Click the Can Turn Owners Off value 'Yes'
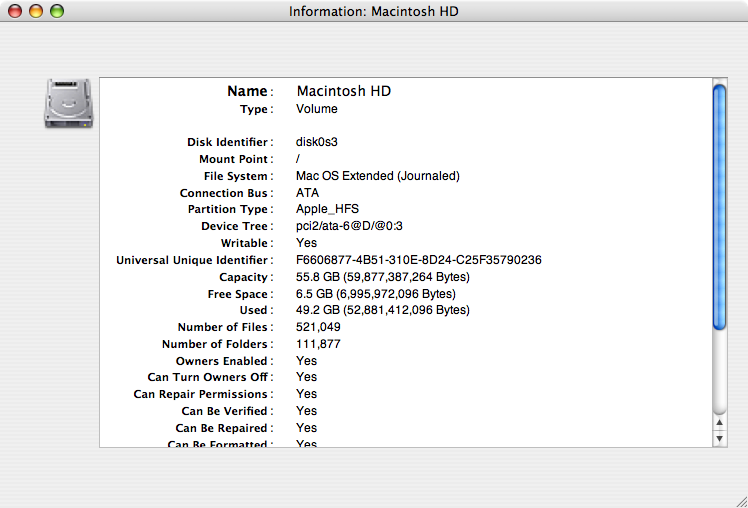Viewport: 748px width, 508px height. pos(306,377)
